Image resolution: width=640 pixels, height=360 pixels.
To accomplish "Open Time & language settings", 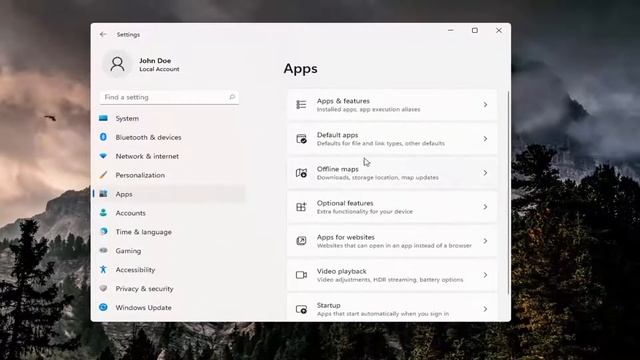I will click(143, 232).
